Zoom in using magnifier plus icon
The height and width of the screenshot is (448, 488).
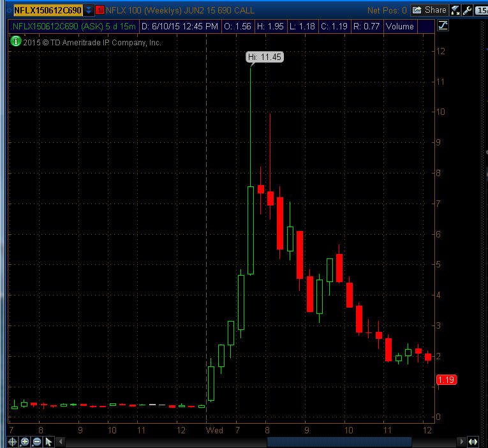click(x=25, y=442)
